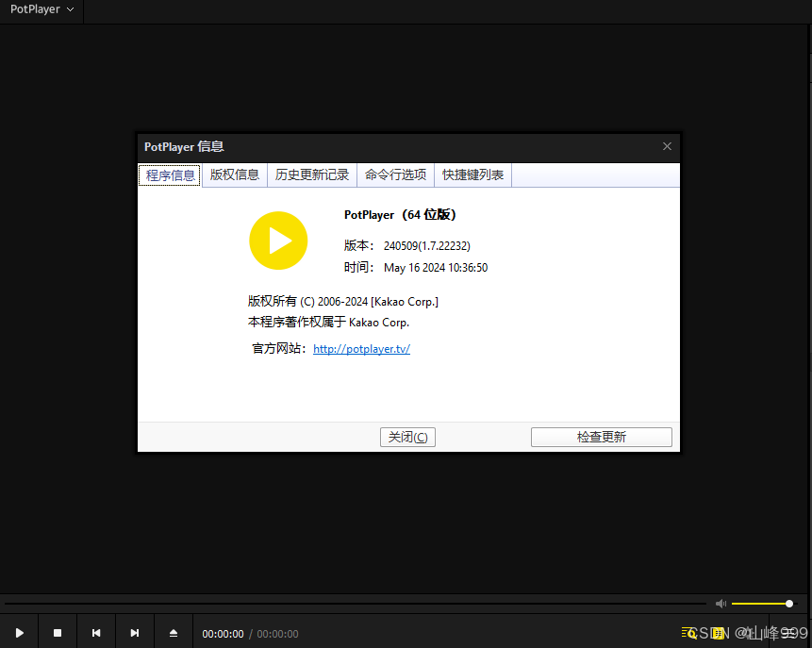Switch to the 版权信息 tab

[235, 175]
